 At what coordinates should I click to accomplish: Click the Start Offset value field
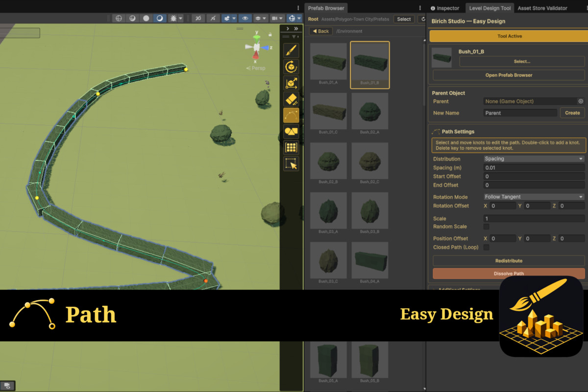(x=534, y=176)
